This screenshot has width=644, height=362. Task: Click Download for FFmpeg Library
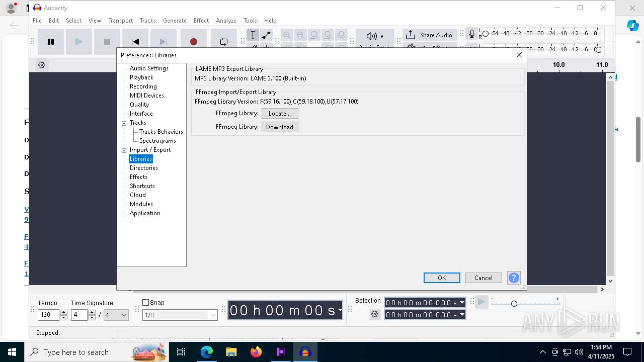tap(280, 127)
